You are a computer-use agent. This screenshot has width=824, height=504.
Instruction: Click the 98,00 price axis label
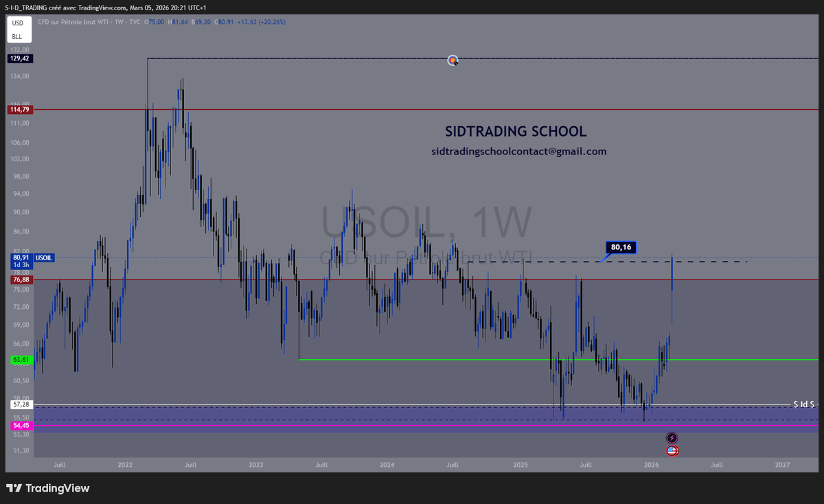21,176
